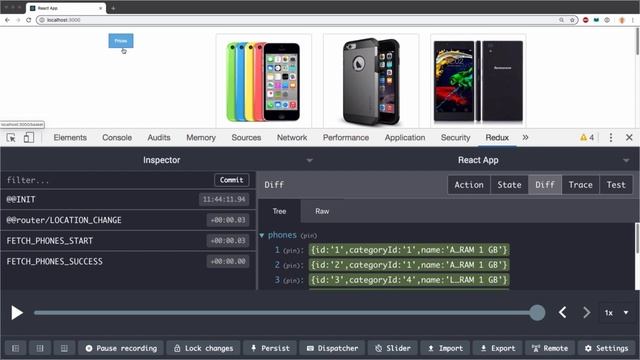The width and height of the screenshot is (640, 360).
Task: Click the filter actions input
Action: pos(108,180)
